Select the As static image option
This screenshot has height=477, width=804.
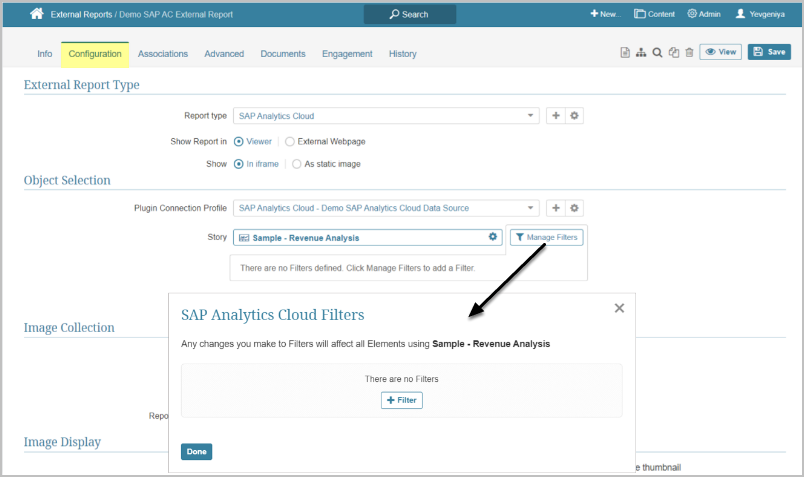point(296,164)
